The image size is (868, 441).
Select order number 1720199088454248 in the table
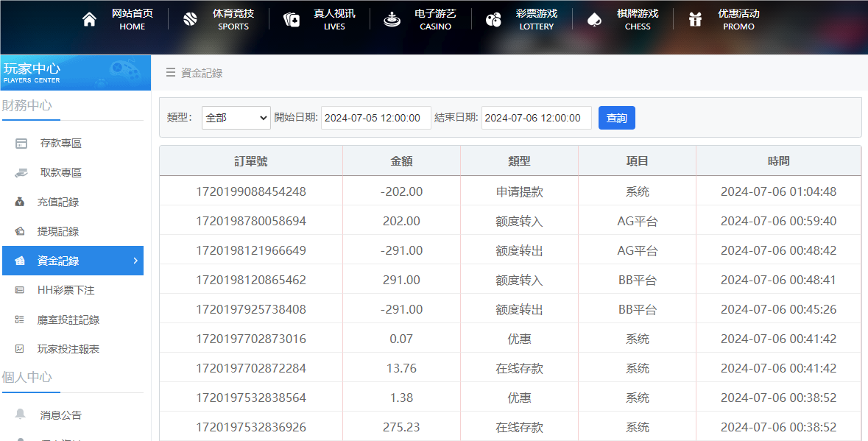[250, 191]
